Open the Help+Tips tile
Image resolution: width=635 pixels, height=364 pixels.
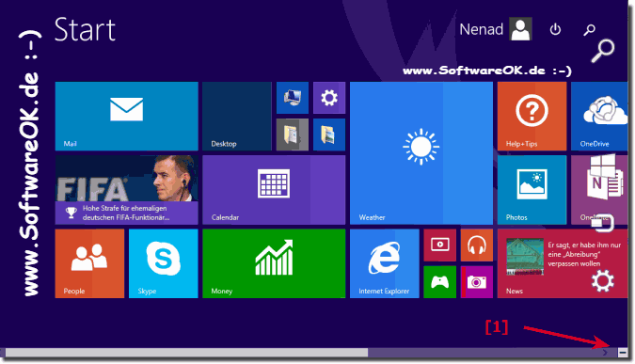point(532,117)
